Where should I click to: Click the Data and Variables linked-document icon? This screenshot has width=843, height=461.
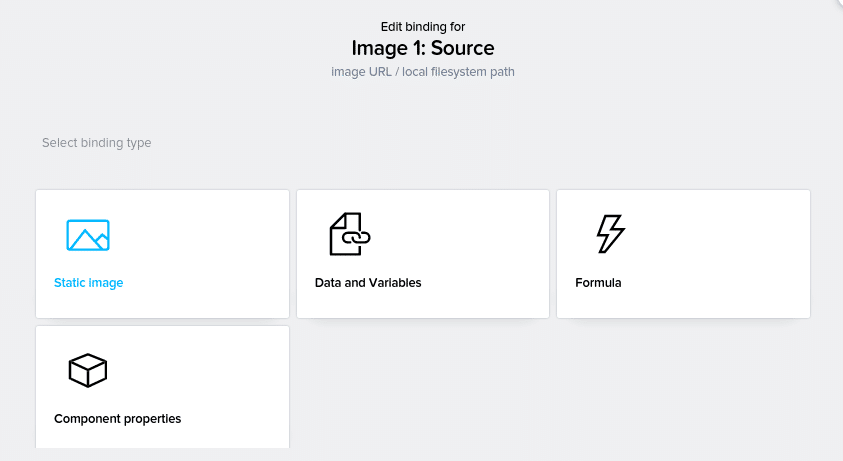point(350,234)
